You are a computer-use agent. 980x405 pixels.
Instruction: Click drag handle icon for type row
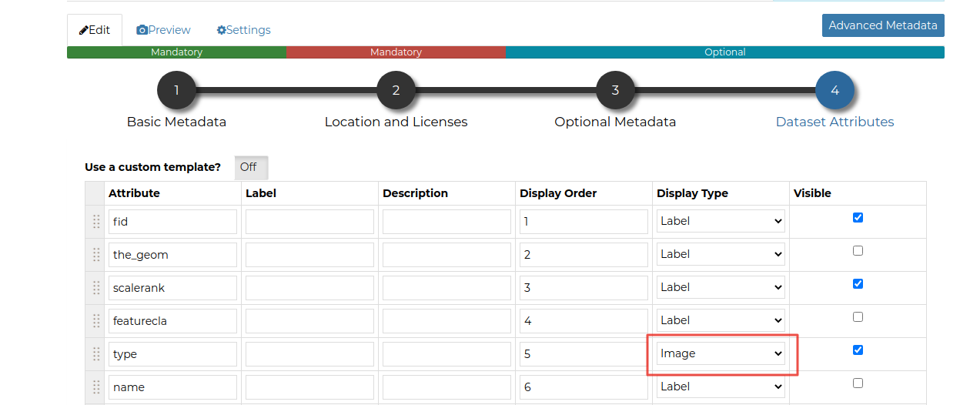click(x=96, y=354)
